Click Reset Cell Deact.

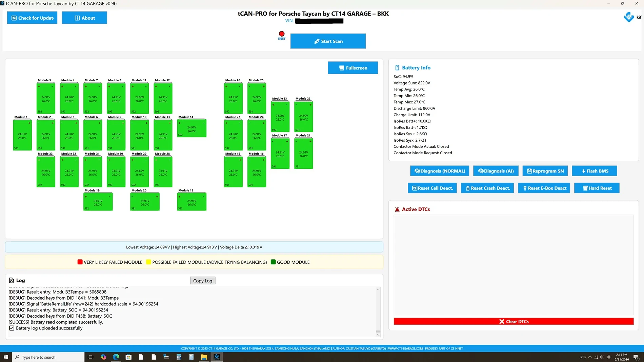(432, 188)
